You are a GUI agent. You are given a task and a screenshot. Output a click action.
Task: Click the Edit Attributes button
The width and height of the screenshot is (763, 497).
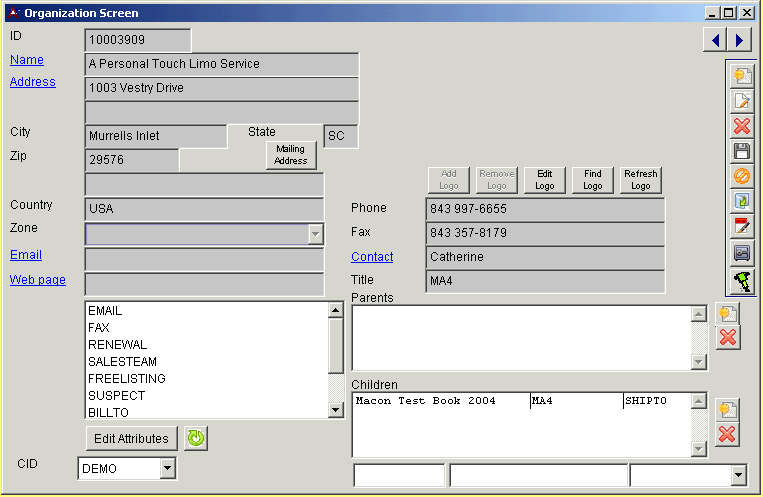131,438
